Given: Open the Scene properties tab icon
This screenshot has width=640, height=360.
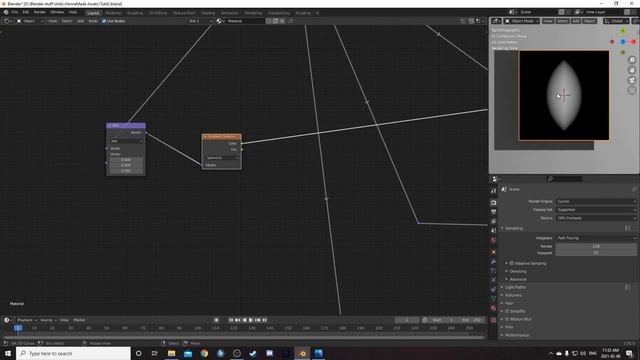Looking at the screenshot, I should pyautogui.click(x=493, y=231).
